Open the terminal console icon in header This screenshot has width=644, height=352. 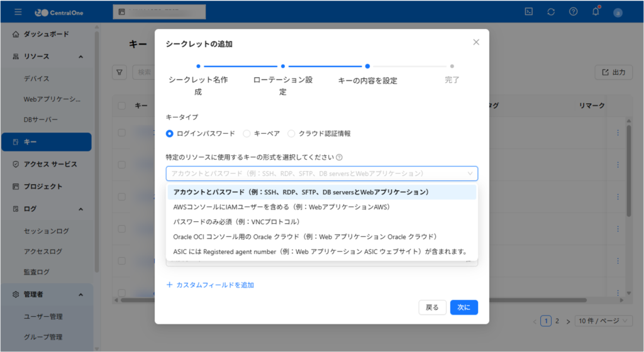(x=530, y=11)
